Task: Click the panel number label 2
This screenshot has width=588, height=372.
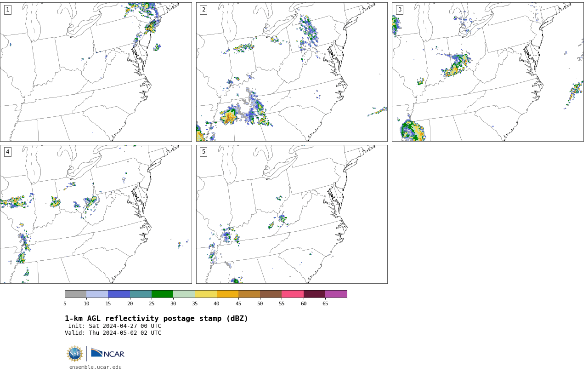Action: coord(204,10)
